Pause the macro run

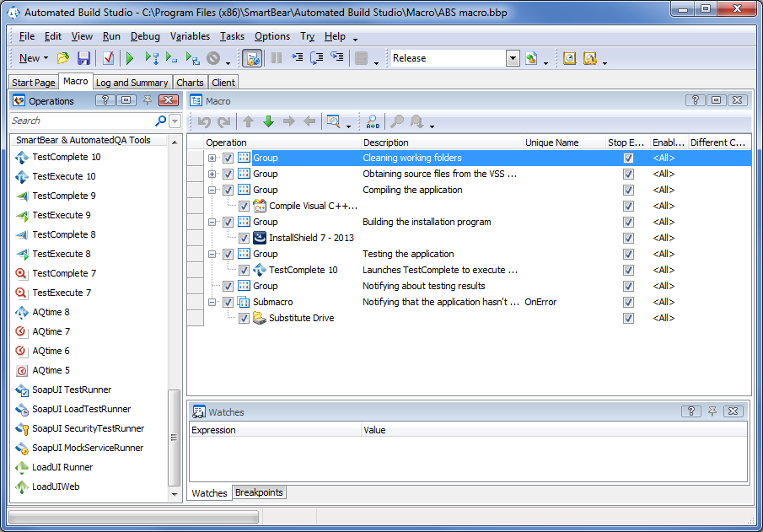coord(277,58)
